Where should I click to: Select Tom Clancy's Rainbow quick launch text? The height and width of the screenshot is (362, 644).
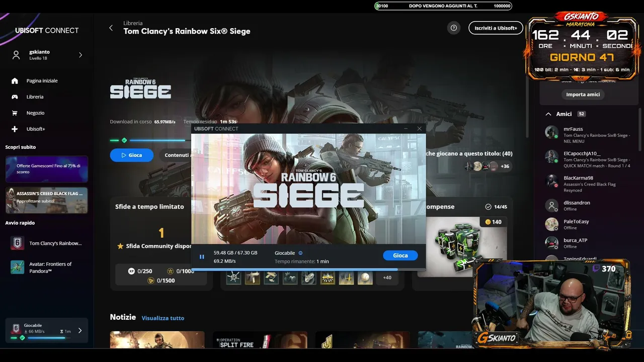tap(55, 243)
